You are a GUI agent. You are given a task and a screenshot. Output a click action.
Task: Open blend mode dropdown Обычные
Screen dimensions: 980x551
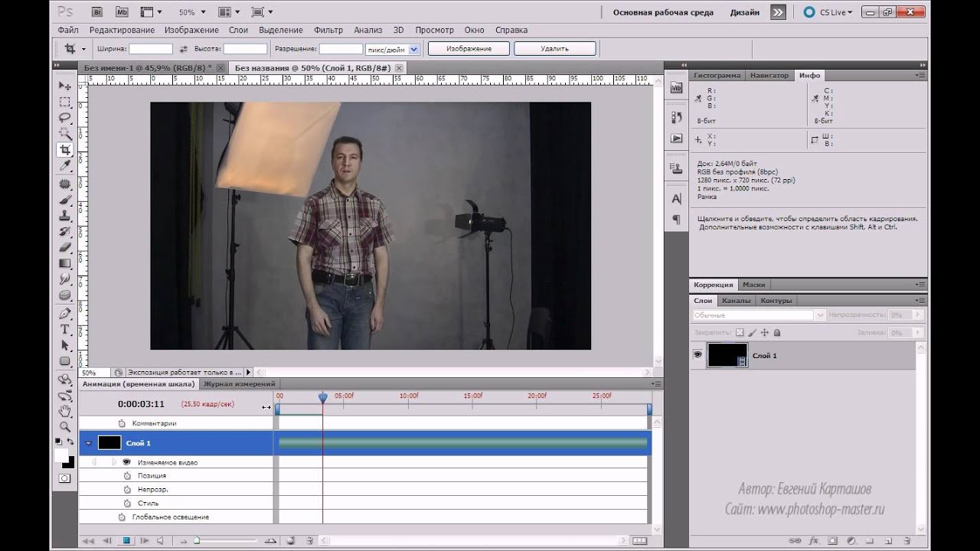759,315
